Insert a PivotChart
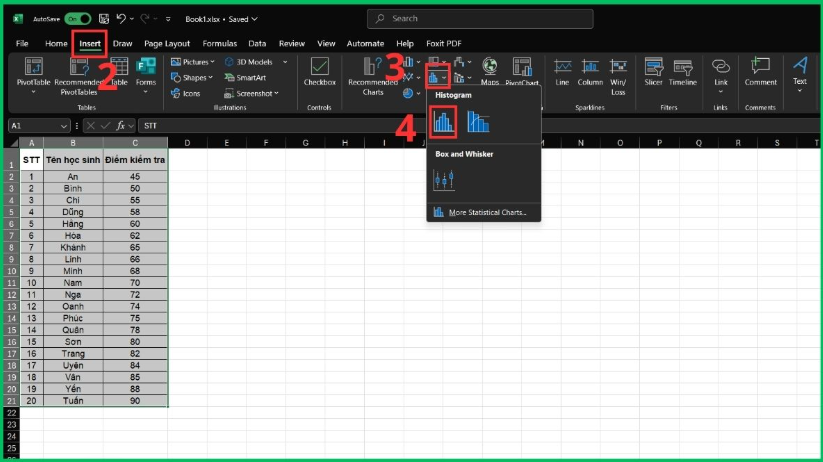823x462 pixels. [522, 71]
